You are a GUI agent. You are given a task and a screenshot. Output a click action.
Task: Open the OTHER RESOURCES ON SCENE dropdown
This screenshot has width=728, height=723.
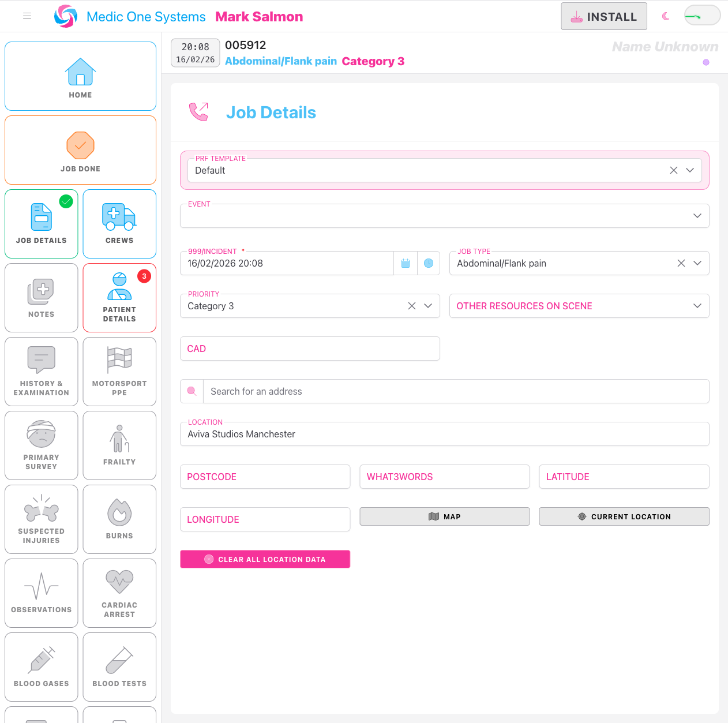click(x=697, y=306)
